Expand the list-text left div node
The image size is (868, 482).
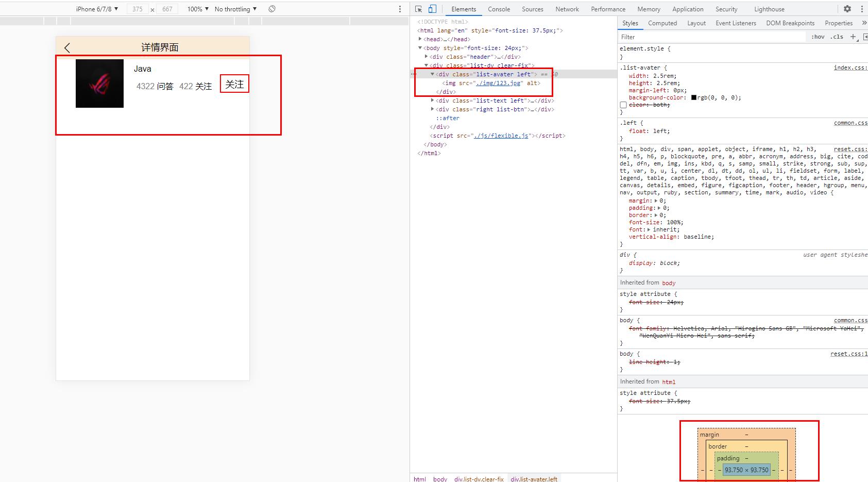(x=432, y=101)
